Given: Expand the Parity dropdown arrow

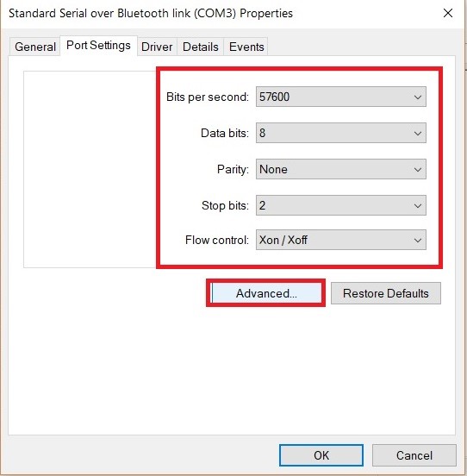Looking at the screenshot, I should [418, 169].
